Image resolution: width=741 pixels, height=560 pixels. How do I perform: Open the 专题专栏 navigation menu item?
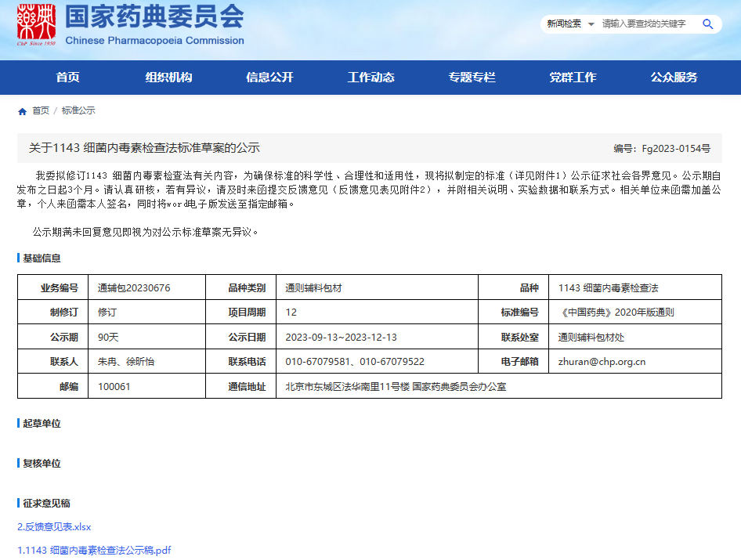472,78
